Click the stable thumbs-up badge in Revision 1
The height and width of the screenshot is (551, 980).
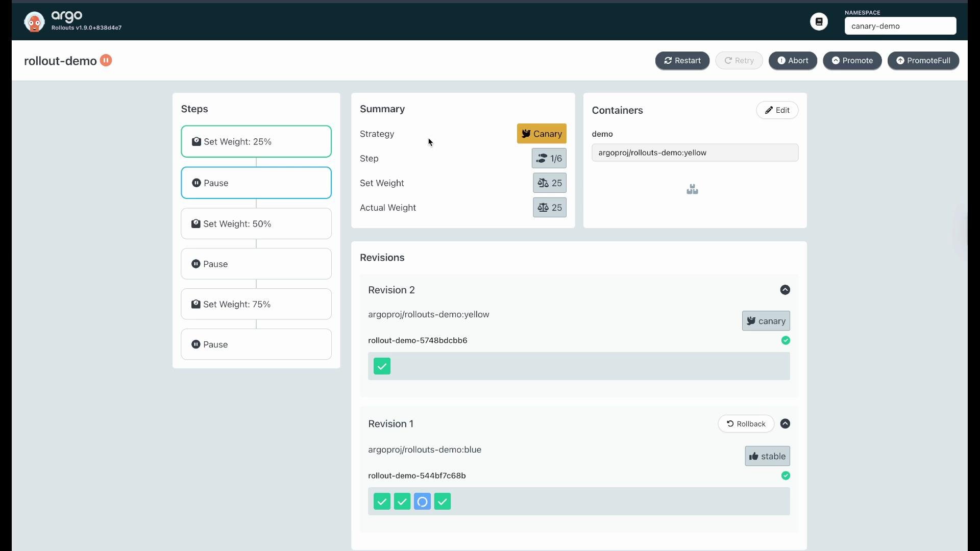[768, 456]
